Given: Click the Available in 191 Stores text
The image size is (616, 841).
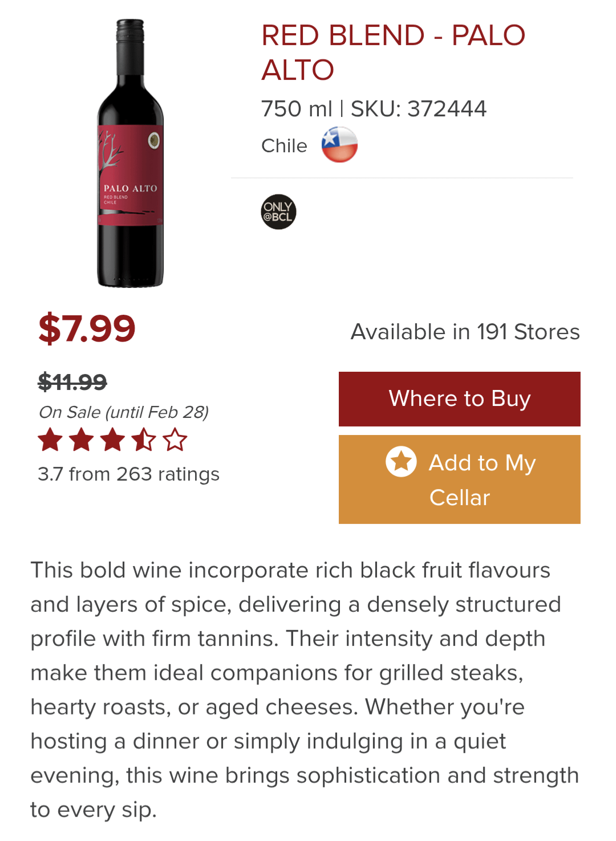Looking at the screenshot, I should tap(465, 332).
